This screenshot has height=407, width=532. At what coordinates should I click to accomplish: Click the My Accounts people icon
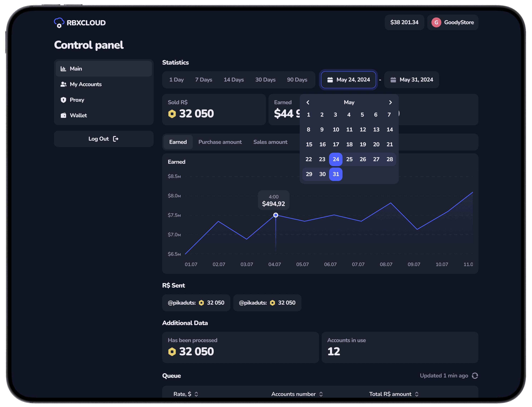pos(63,84)
